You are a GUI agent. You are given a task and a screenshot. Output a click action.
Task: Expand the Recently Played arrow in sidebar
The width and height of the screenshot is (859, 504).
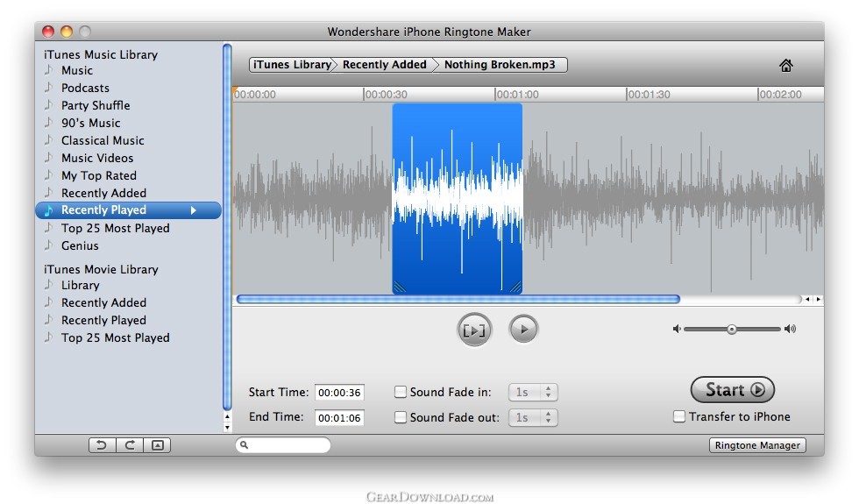194,210
